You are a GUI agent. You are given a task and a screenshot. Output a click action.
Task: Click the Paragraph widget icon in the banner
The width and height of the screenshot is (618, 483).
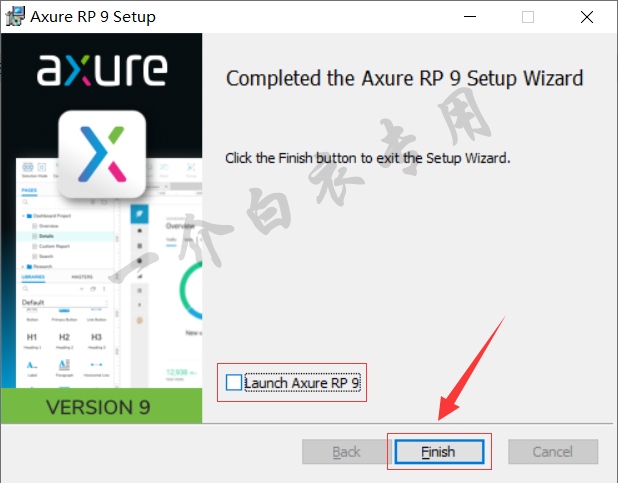click(x=64, y=365)
